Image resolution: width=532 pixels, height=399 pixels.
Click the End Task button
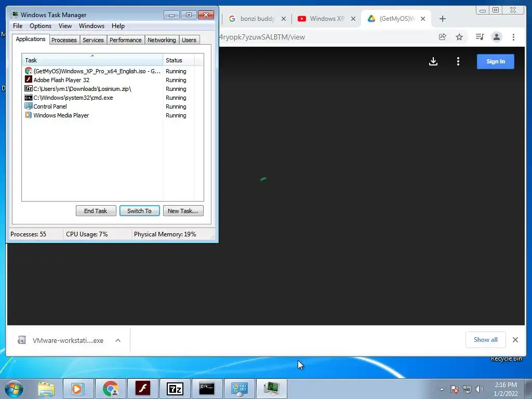pyautogui.click(x=96, y=211)
